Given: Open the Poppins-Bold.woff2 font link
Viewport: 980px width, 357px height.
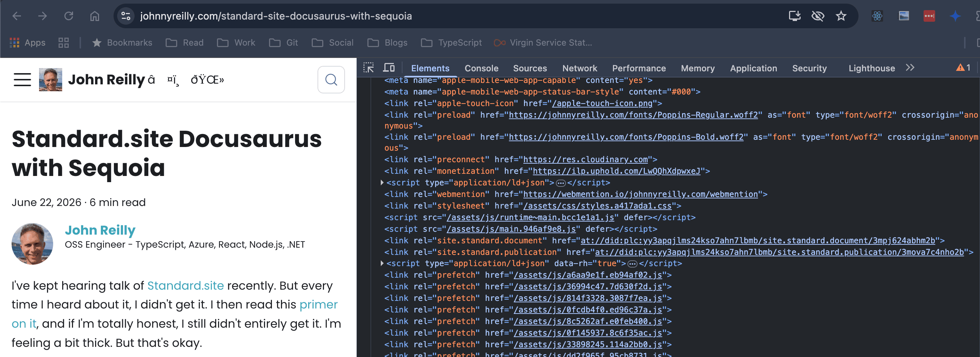Looking at the screenshot, I should (626, 137).
